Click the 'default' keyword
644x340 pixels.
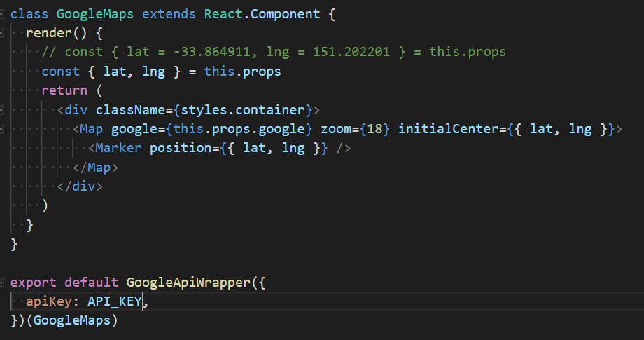tap(91, 283)
